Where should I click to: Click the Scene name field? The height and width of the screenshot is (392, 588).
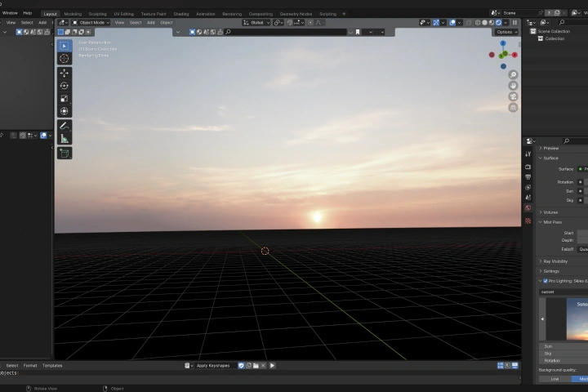click(x=519, y=13)
